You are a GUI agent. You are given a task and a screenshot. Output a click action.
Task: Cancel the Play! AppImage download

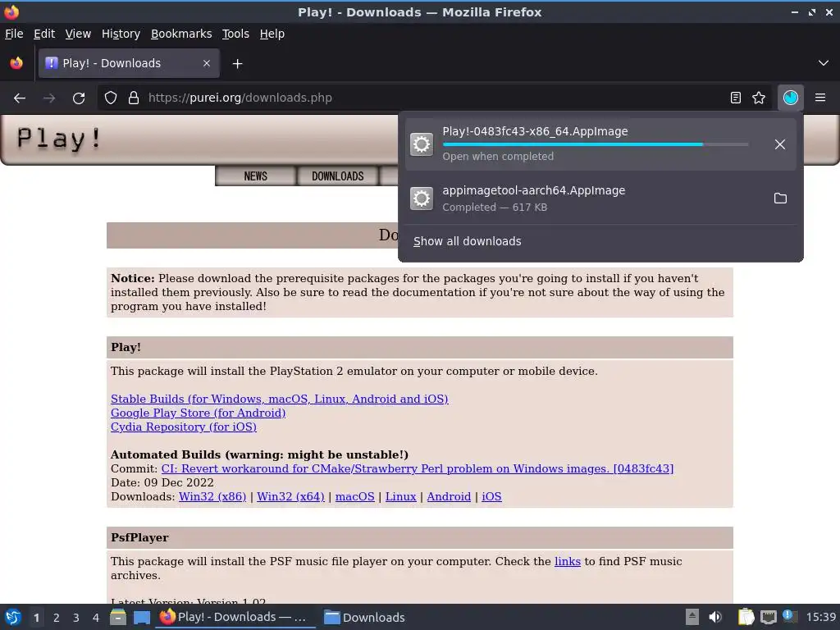780,144
